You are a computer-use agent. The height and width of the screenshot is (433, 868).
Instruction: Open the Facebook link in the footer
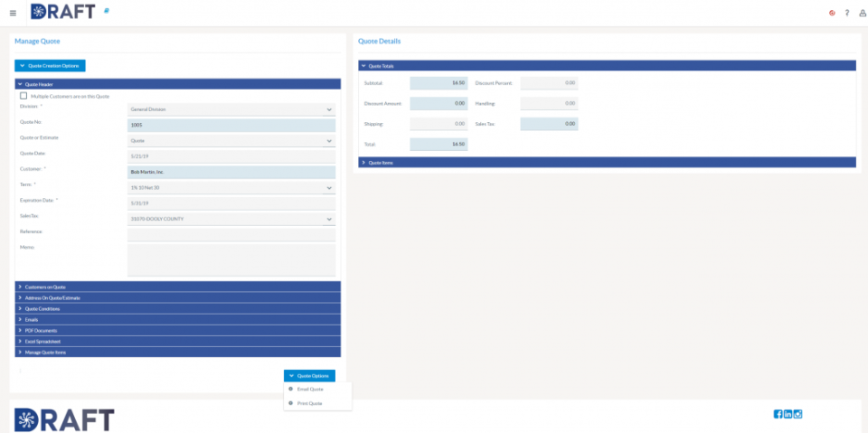(778, 414)
